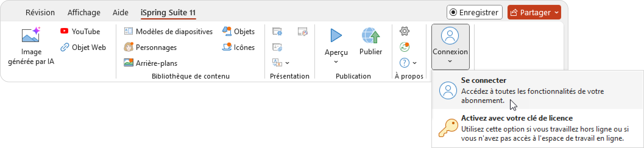Viewport: 644px width, 148px height.
Task: Insert an Objet Web link
Action: coord(83,47)
